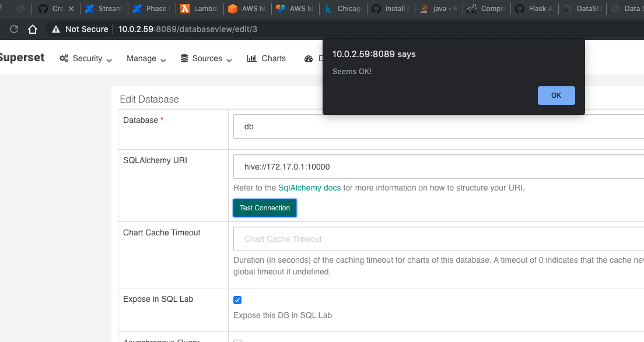
Task: Toggle off Expose in SQL Lab checkbox
Action: point(237,299)
